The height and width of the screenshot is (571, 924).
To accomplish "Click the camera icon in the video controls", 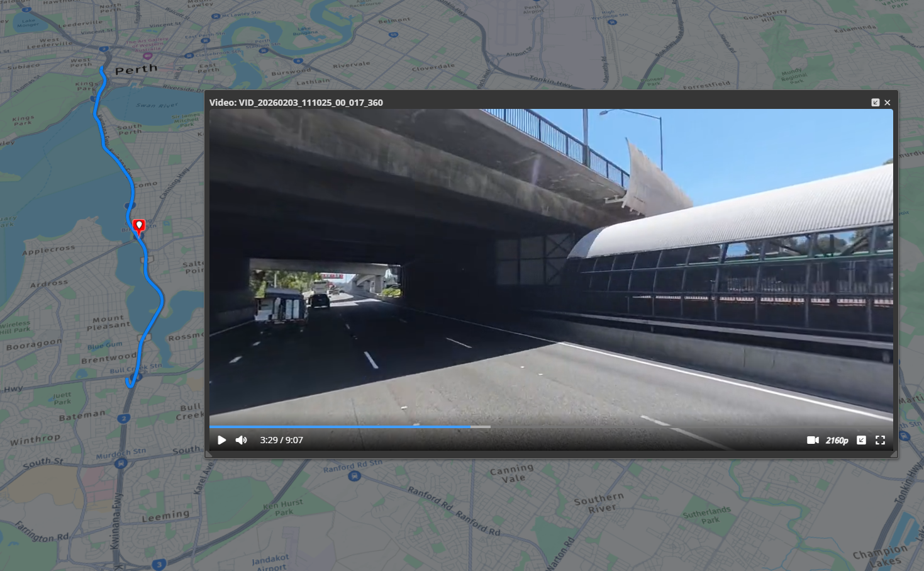I will pos(813,440).
